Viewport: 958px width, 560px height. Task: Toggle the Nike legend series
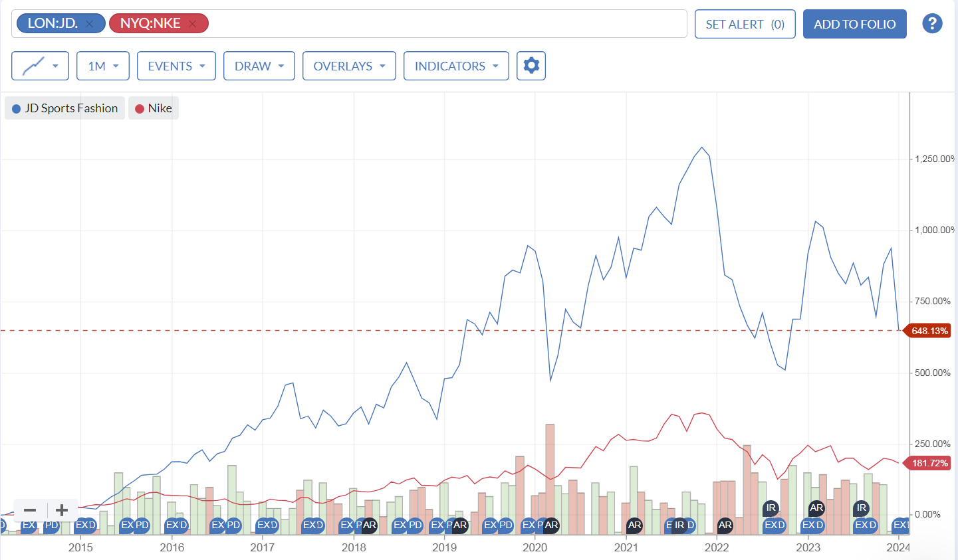pos(154,108)
